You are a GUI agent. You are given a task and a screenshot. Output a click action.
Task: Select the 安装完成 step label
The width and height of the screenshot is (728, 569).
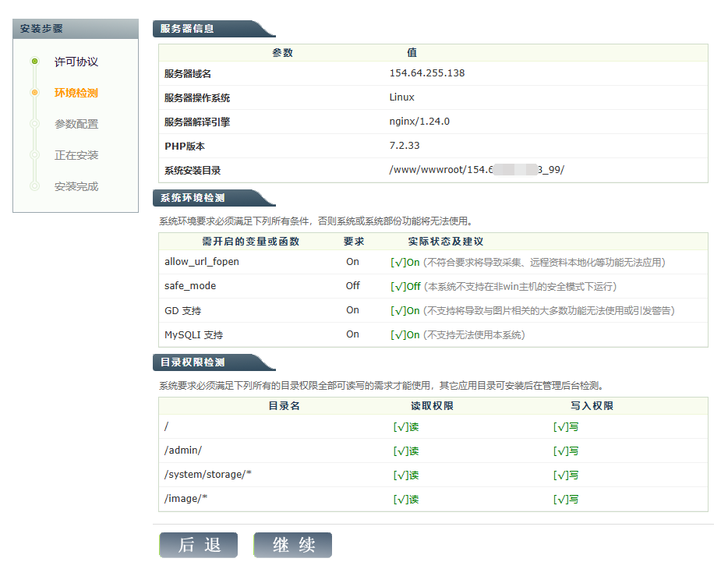[x=76, y=186]
